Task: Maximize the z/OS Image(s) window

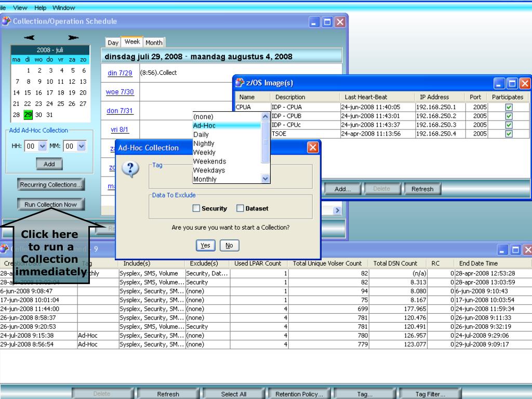Action: (x=512, y=83)
